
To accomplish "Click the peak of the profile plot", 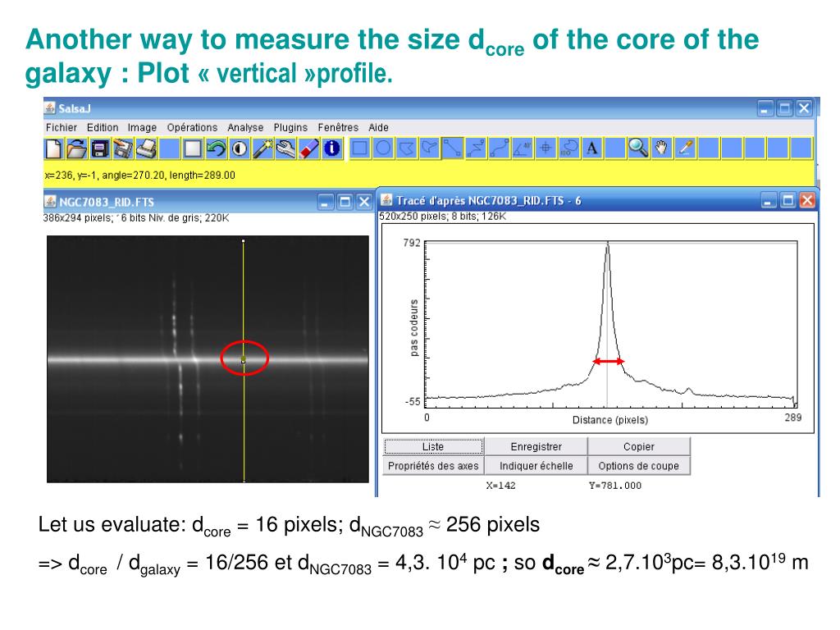I will point(608,244).
